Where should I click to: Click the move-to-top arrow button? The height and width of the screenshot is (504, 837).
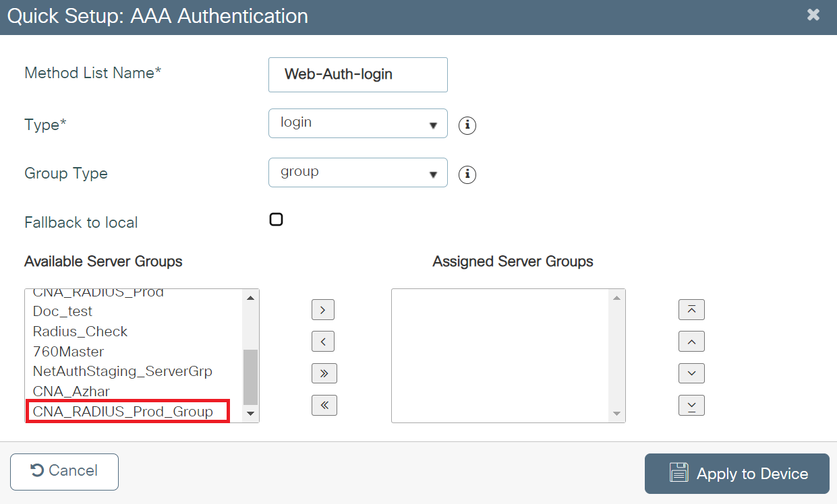[x=691, y=310]
